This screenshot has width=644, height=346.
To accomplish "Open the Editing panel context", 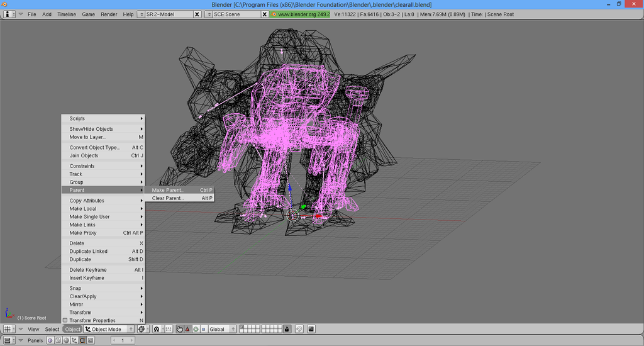I will coord(82,340).
